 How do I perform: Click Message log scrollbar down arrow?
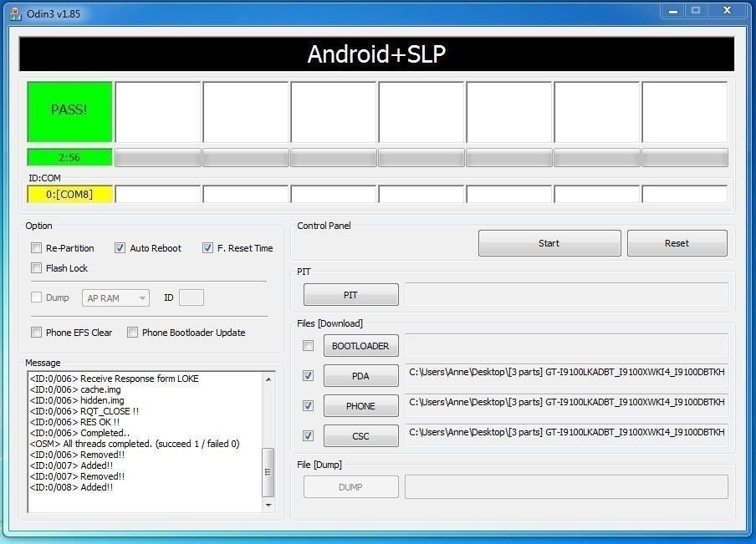point(268,505)
